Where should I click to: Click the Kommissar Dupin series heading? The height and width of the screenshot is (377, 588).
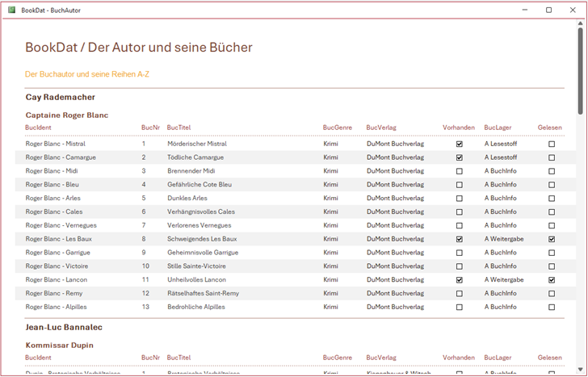tap(59, 346)
